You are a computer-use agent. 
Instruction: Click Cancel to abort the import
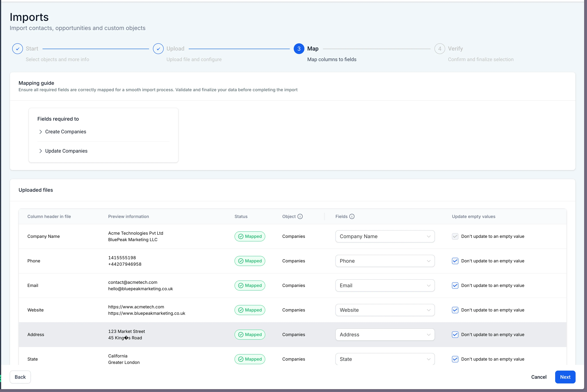pyautogui.click(x=539, y=377)
